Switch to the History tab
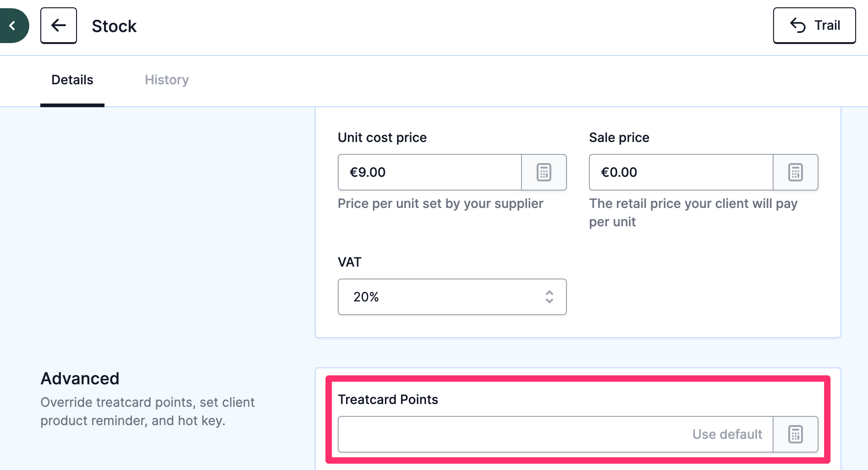 click(167, 80)
